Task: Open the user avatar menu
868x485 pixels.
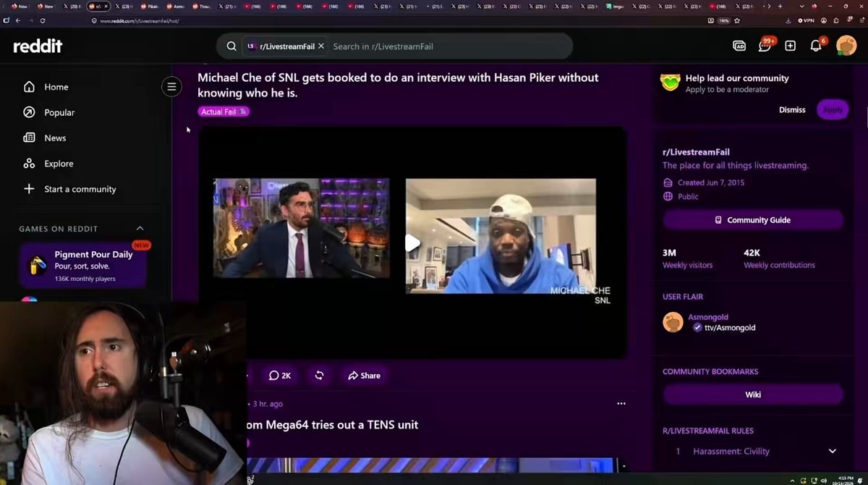Action: click(x=846, y=46)
